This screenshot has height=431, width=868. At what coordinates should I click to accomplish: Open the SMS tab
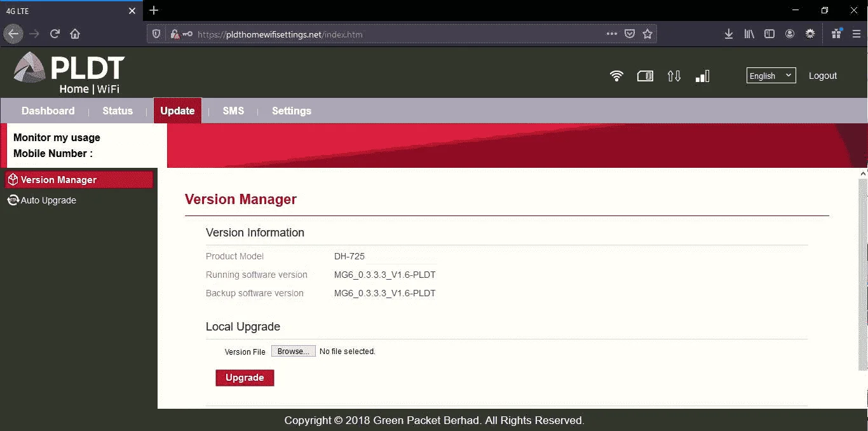click(x=233, y=111)
